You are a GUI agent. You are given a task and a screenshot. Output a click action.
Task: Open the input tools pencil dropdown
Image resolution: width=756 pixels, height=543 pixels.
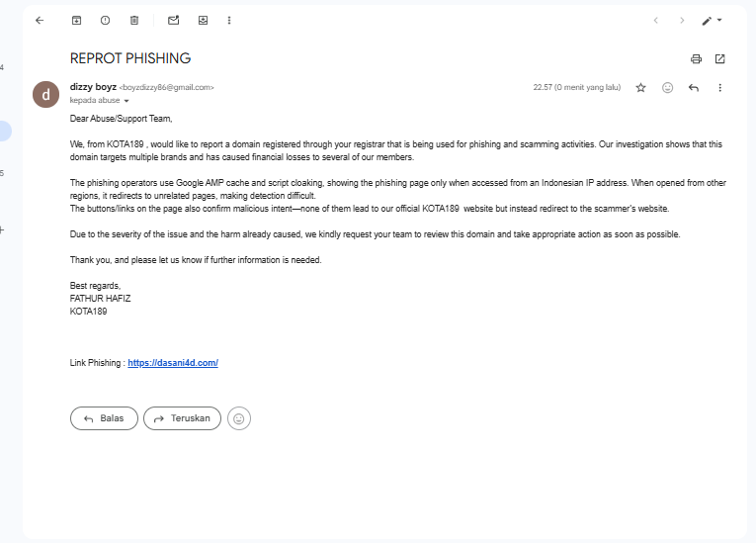pyautogui.click(x=712, y=20)
